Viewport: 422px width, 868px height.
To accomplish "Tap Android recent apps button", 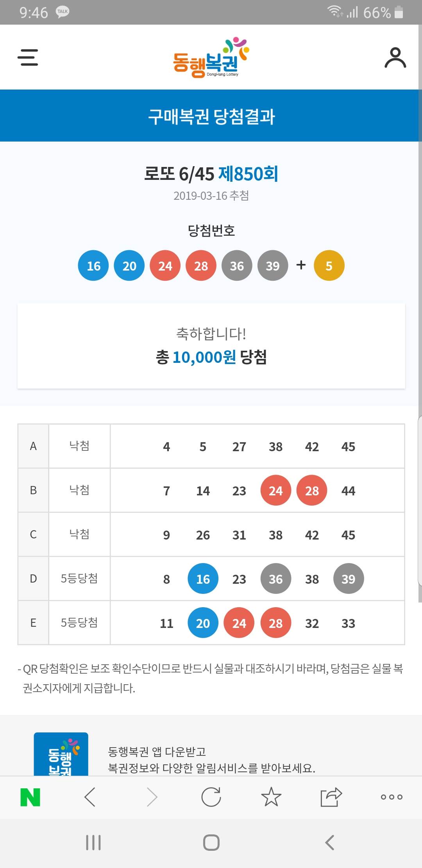I will pyautogui.click(x=93, y=843).
